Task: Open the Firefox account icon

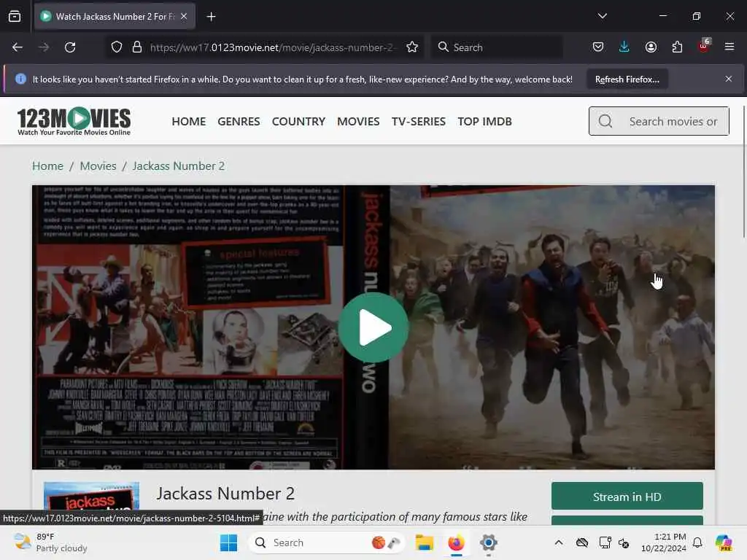Action: pyautogui.click(x=651, y=47)
